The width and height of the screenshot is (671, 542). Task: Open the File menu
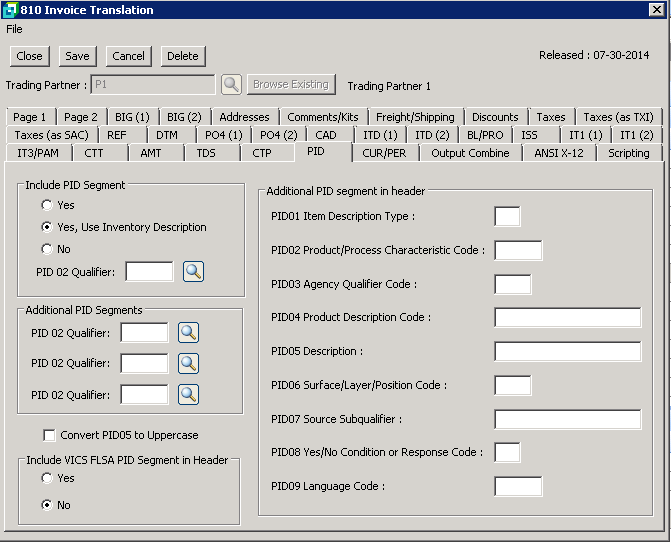14,29
